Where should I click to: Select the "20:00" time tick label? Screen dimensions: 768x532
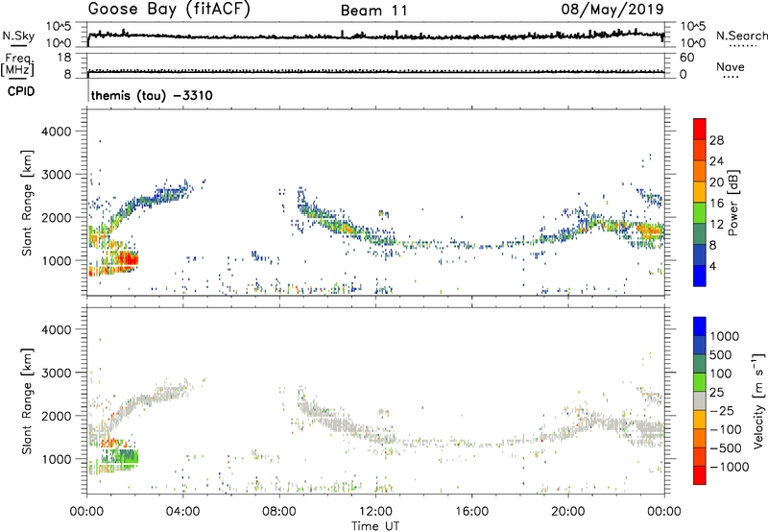pyautogui.click(x=567, y=512)
